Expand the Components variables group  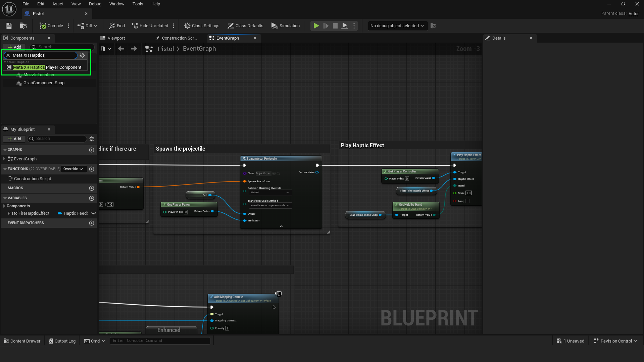[4, 206]
